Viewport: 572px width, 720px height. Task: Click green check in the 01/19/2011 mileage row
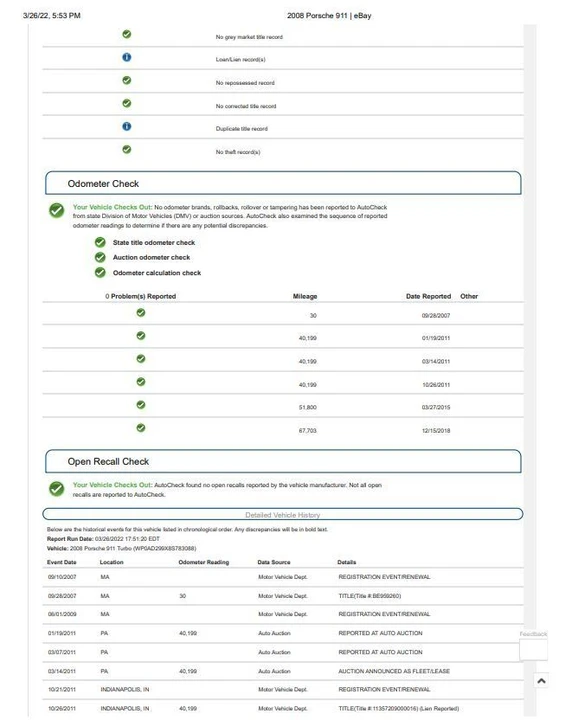pos(141,336)
